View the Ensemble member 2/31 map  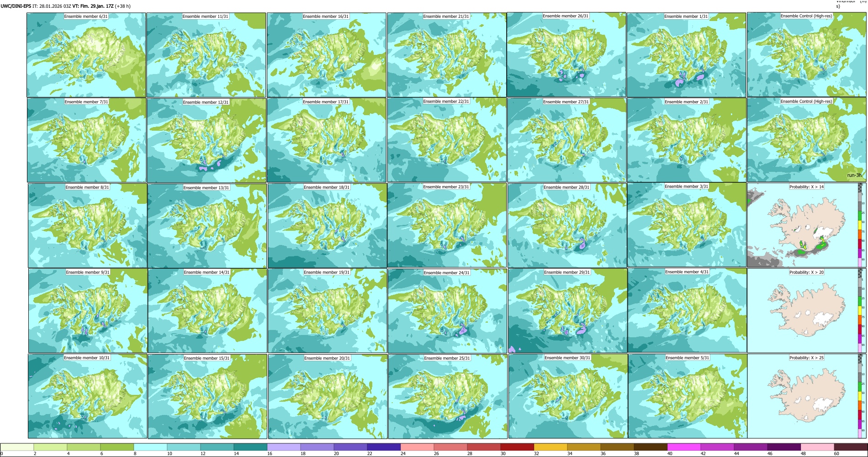pos(687,140)
